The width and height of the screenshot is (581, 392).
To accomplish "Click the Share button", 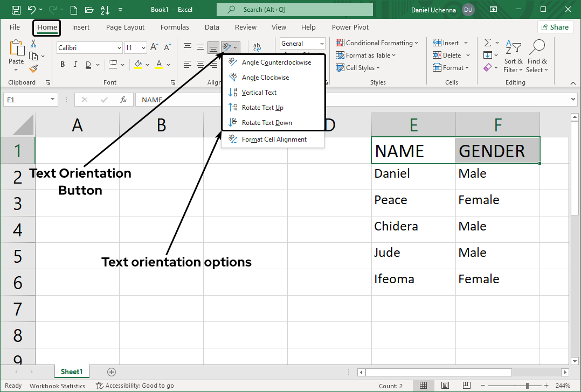I will 555,26.
